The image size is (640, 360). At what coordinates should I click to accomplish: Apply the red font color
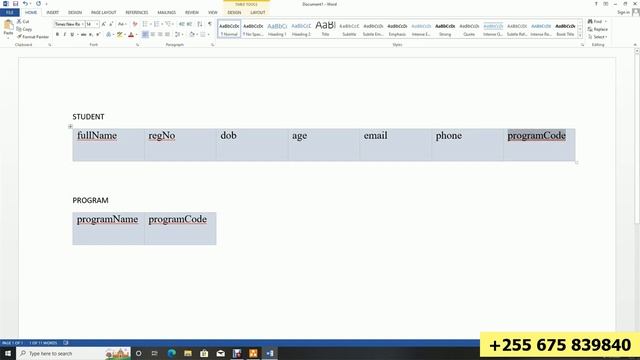[131, 35]
